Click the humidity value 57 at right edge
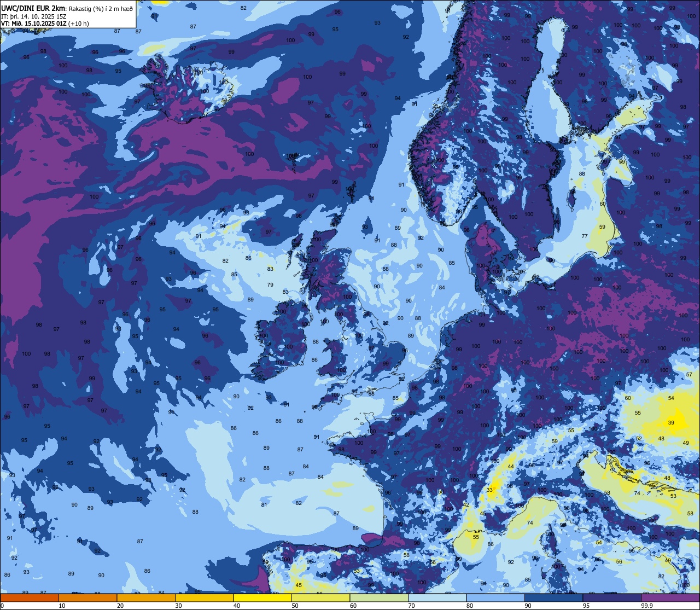700x610 pixels. 689,375
